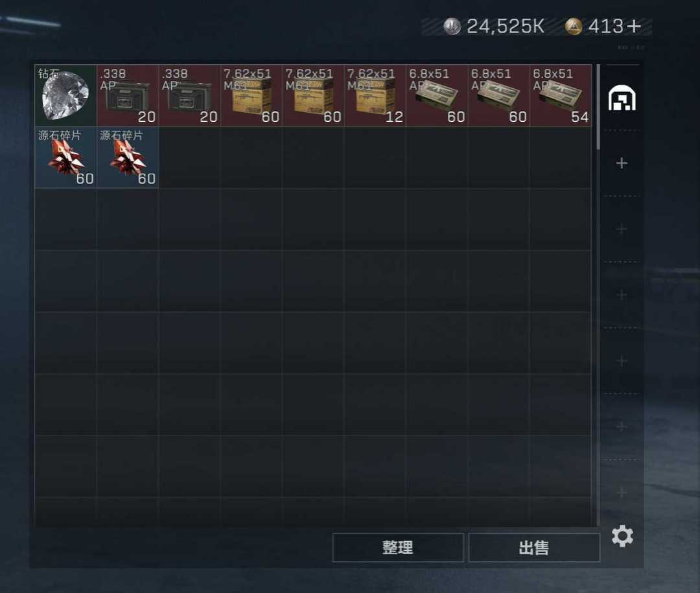Select the 7.62x51 M61 stack of 12

coord(375,95)
